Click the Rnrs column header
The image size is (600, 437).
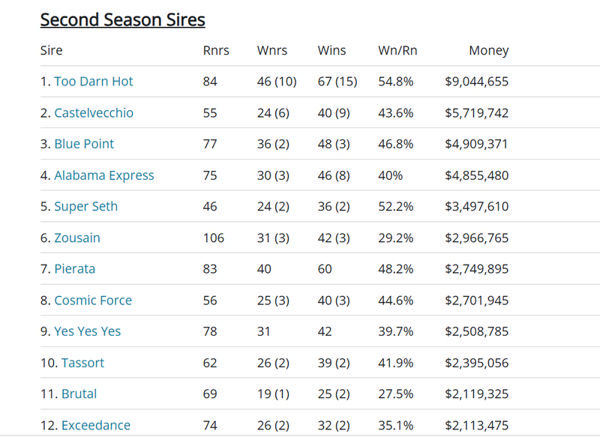click(x=216, y=50)
